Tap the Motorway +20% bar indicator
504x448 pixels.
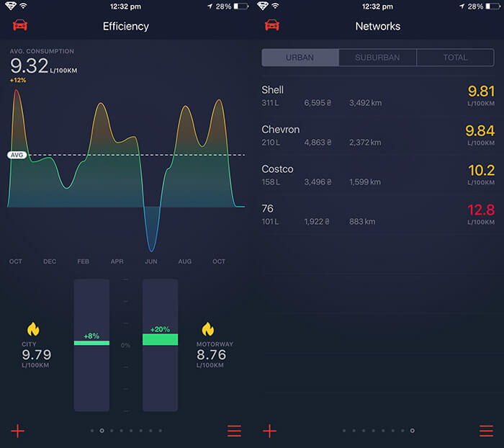160,338
